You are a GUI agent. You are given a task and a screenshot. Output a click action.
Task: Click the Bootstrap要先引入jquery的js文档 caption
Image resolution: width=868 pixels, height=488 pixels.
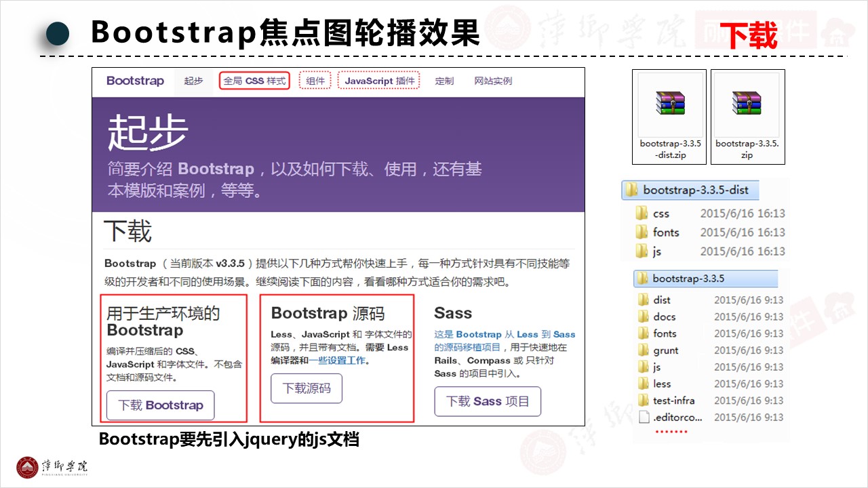point(229,439)
